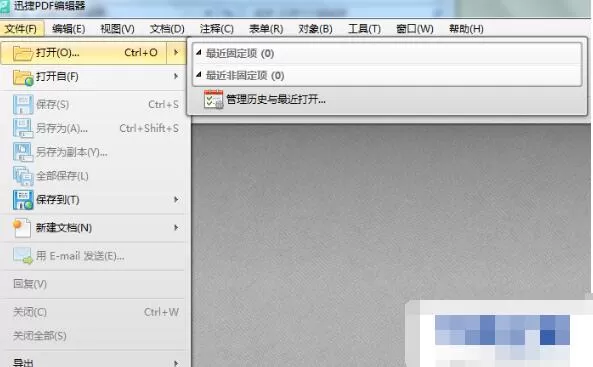Open the 编辑(E) menu
593x367 pixels.
point(68,29)
